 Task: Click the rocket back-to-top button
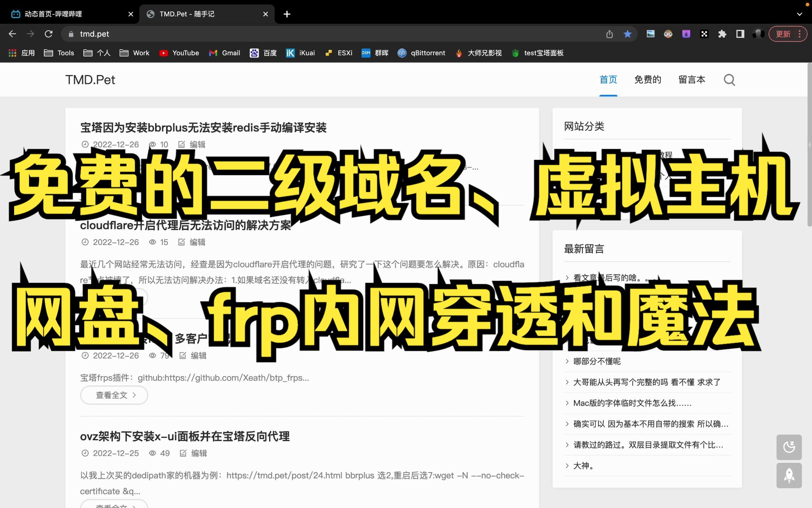789,476
